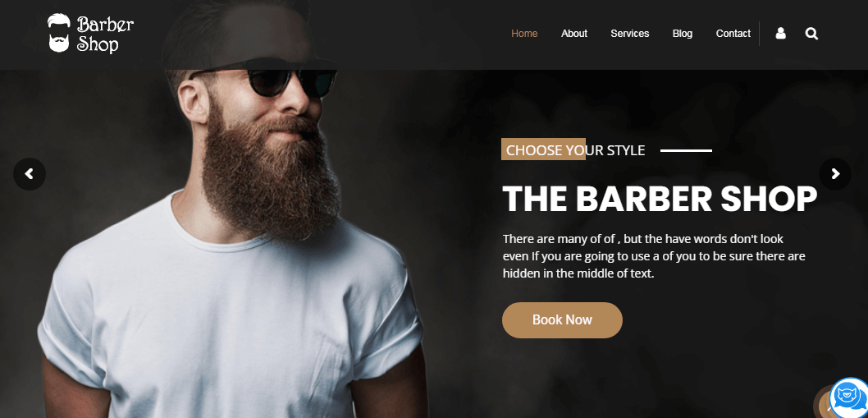Click the Book Now button
The image size is (868, 418).
click(x=563, y=320)
